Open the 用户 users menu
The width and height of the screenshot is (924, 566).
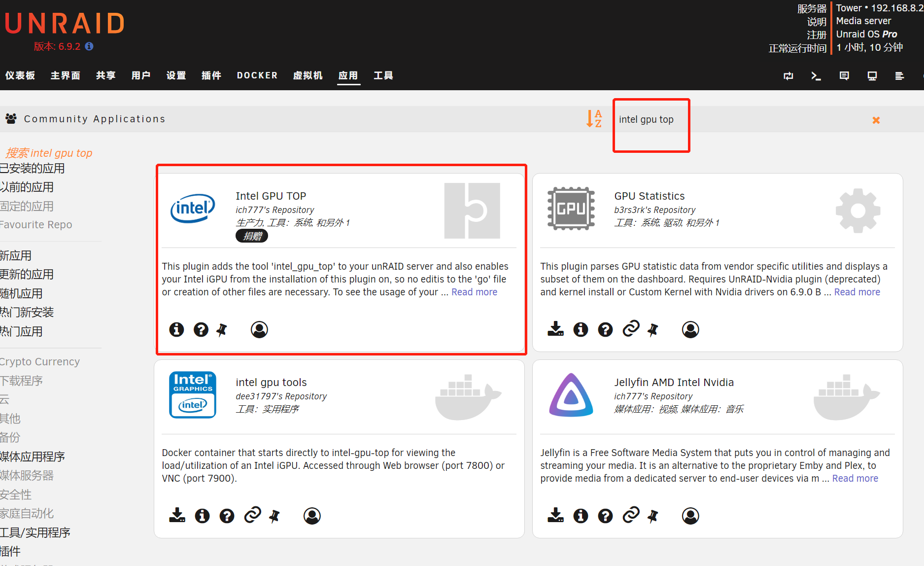[x=141, y=75]
